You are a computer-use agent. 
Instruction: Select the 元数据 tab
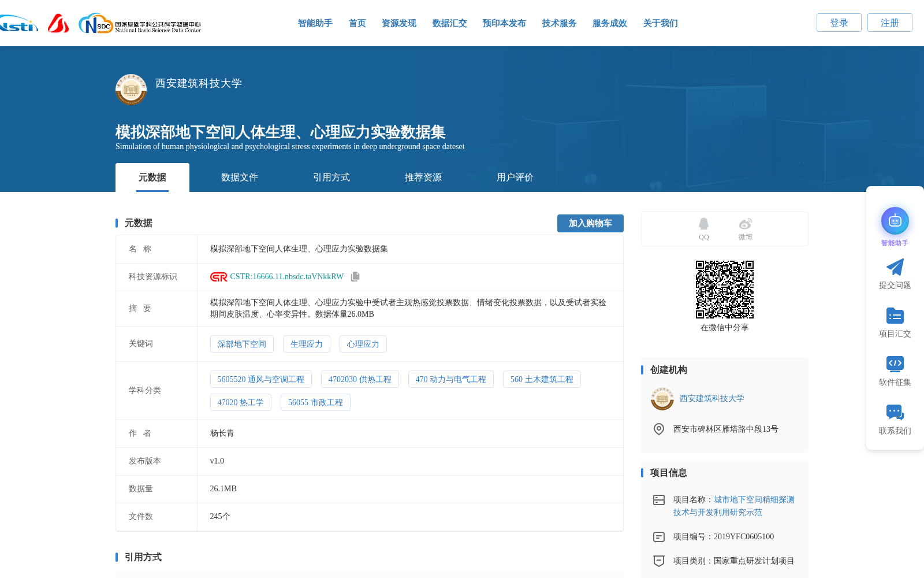click(152, 177)
